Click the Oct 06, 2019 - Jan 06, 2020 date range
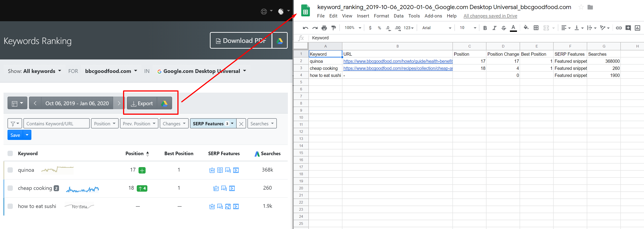 (x=77, y=103)
